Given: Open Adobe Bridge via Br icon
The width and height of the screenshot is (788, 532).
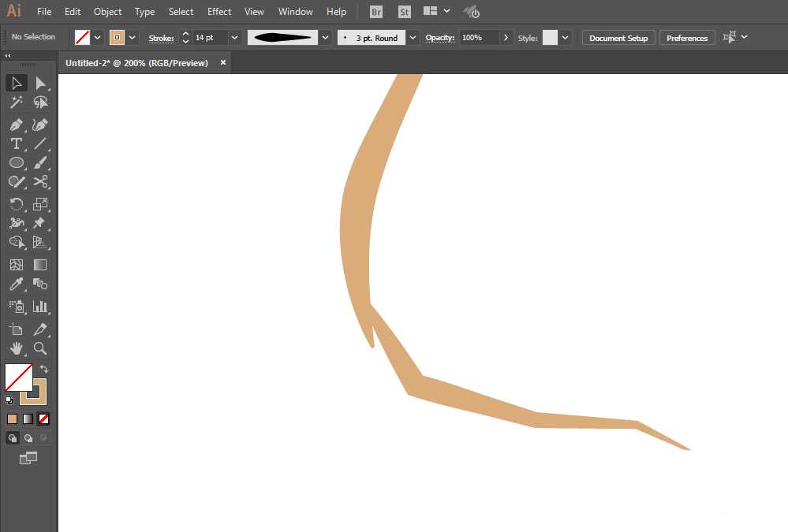Looking at the screenshot, I should pos(376,12).
